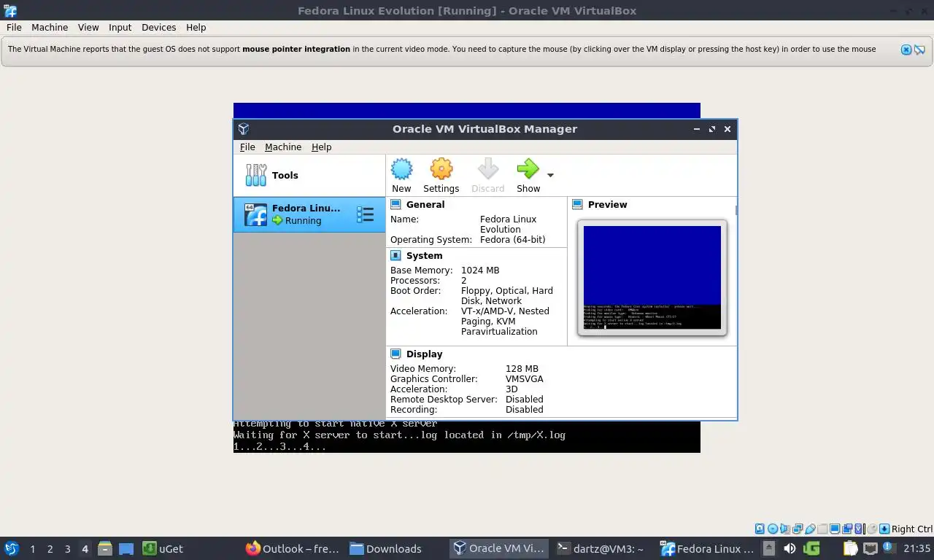Image resolution: width=934 pixels, height=560 pixels.
Task: Click the hard disk activity status icon
Action: pyautogui.click(x=760, y=529)
